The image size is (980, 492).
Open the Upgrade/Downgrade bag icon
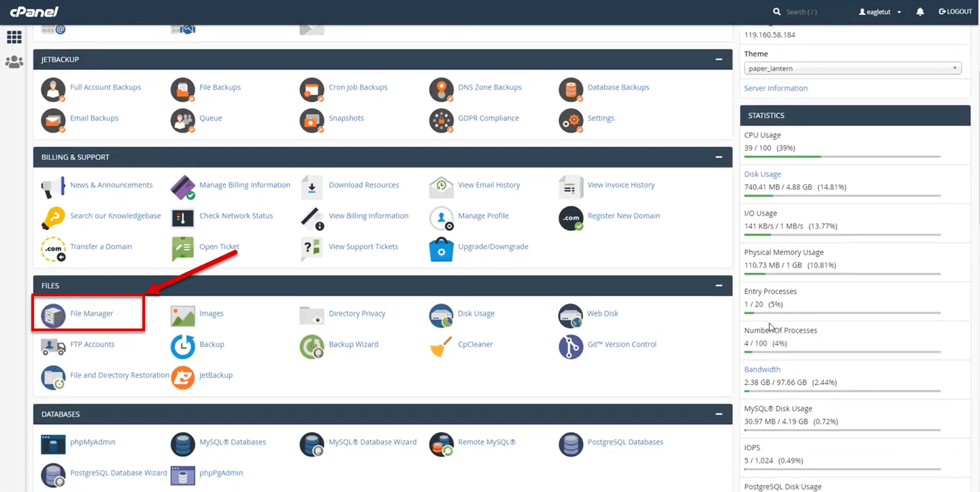click(441, 249)
